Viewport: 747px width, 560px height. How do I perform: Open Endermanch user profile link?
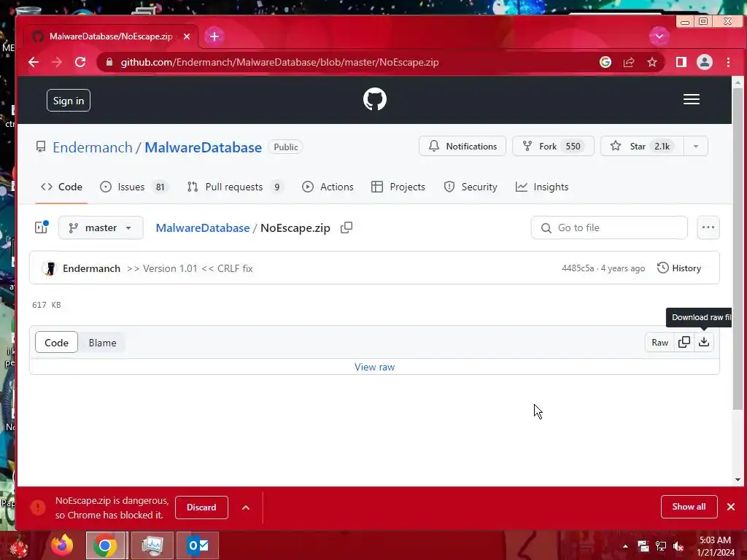tap(93, 147)
